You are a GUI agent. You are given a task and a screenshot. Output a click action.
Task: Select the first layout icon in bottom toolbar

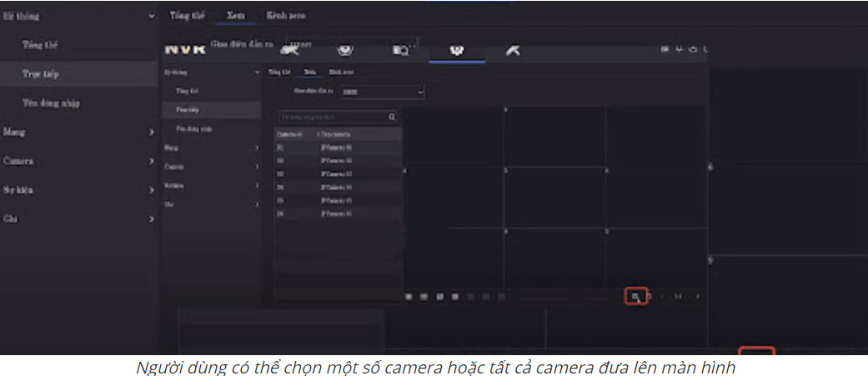click(409, 296)
